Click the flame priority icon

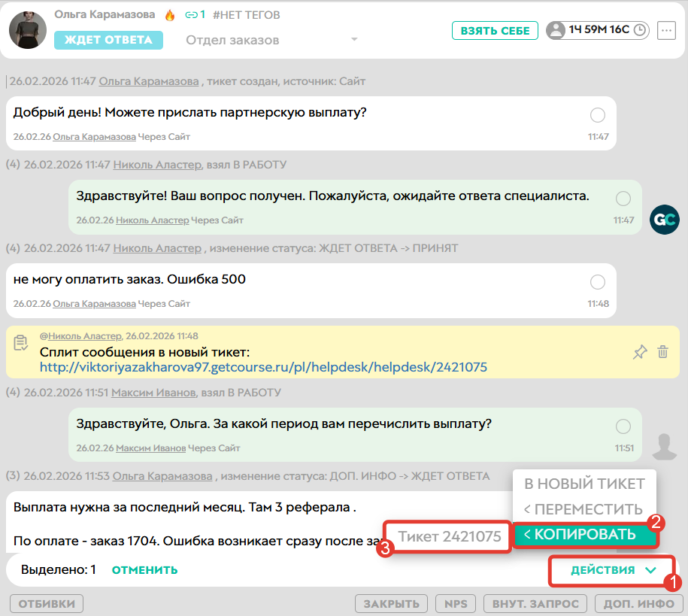pyautogui.click(x=170, y=15)
